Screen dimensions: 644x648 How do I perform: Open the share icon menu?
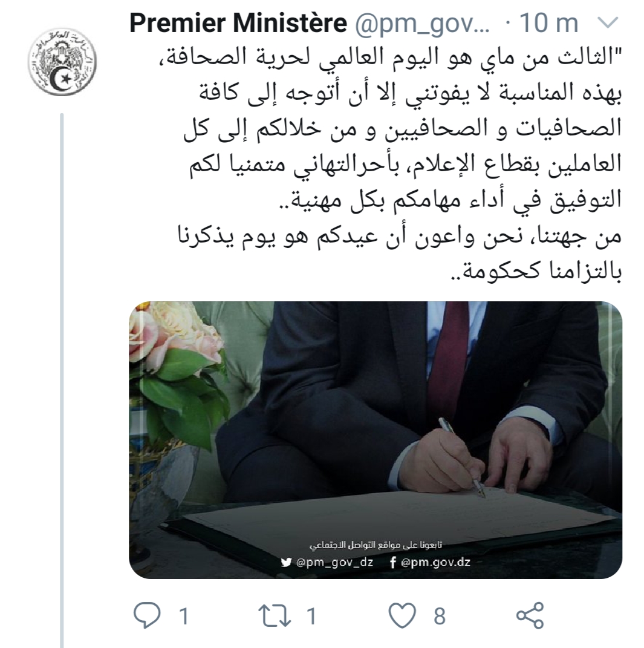(x=530, y=615)
